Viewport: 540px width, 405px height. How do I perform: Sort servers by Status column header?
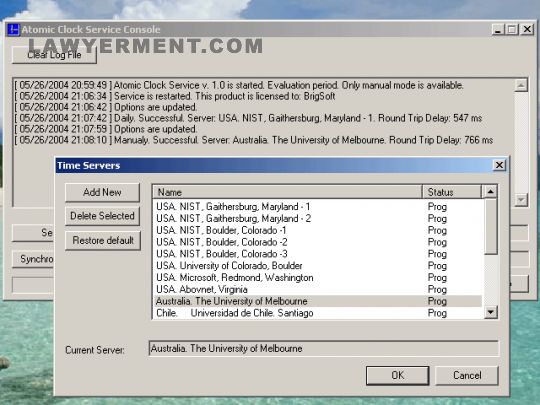click(452, 192)
